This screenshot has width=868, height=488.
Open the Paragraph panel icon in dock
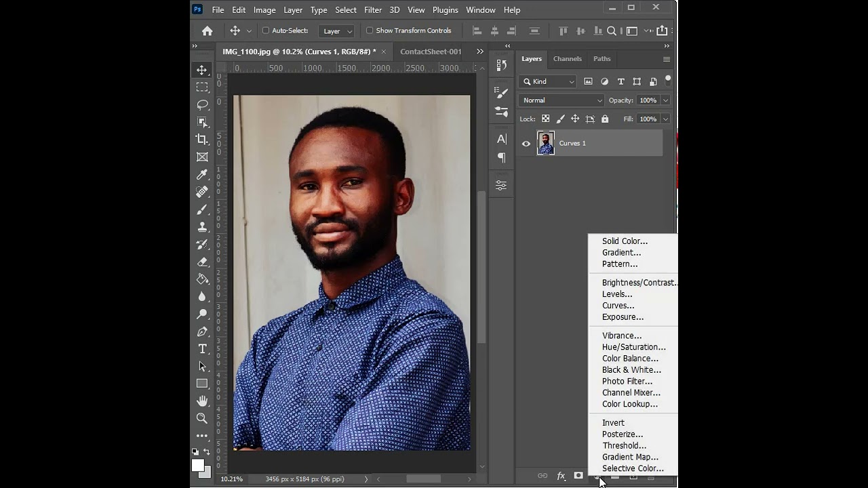(x=502, y=158)
